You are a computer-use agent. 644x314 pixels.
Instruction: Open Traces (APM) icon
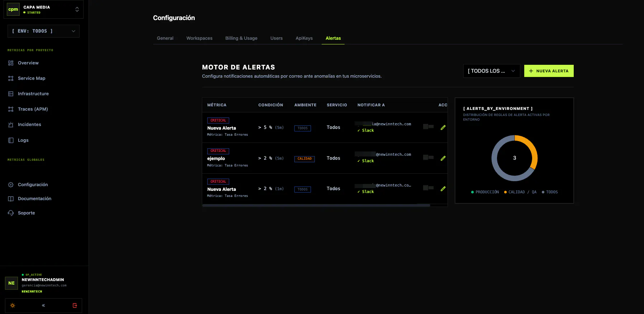click(11, 109)
